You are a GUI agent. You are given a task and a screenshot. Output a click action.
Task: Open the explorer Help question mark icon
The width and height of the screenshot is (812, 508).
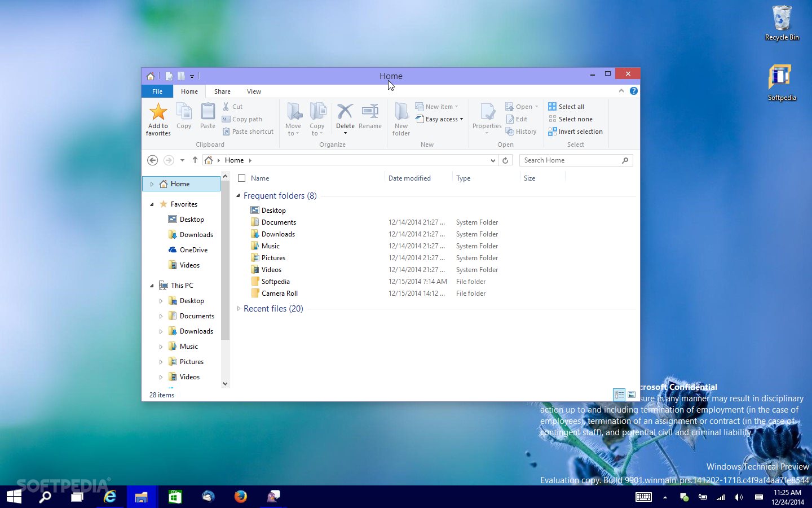633,91
